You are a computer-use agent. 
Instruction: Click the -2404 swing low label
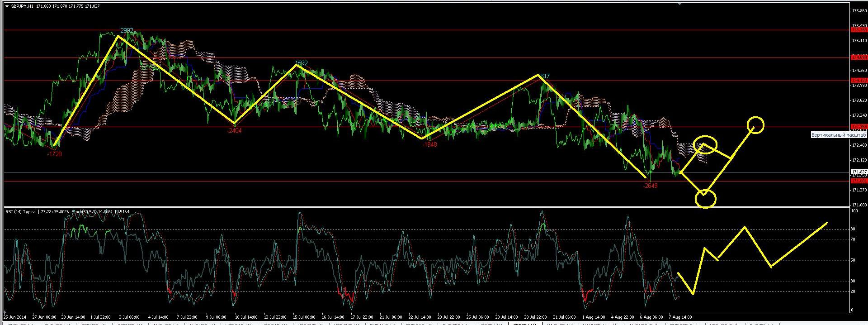tap(235, 130)
